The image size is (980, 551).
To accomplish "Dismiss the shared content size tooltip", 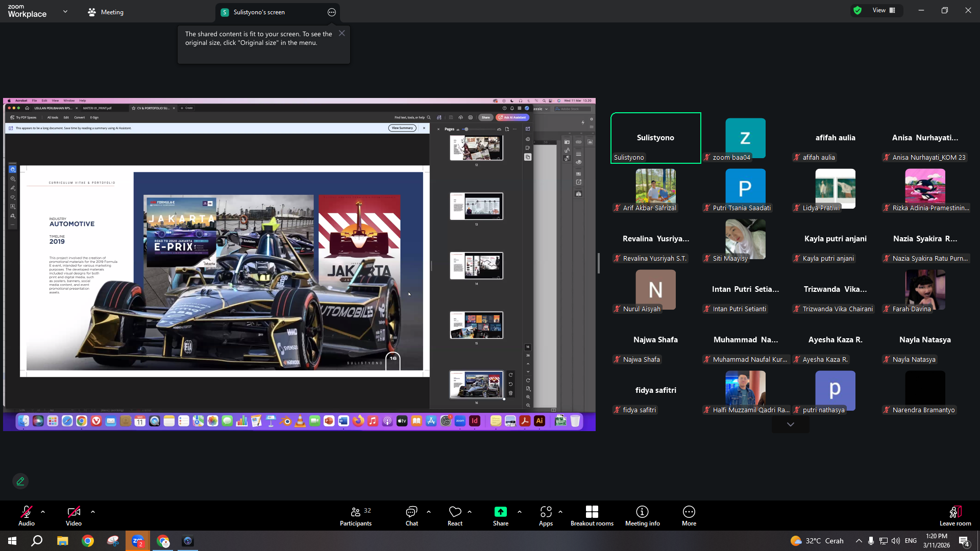I will (x=342, y=33).
